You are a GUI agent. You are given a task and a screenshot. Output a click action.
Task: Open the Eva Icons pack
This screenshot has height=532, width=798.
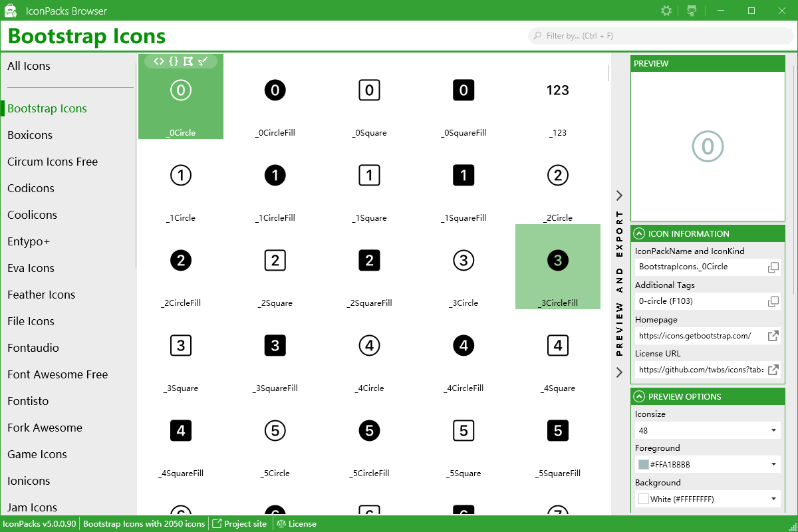[x=68, y=268]
